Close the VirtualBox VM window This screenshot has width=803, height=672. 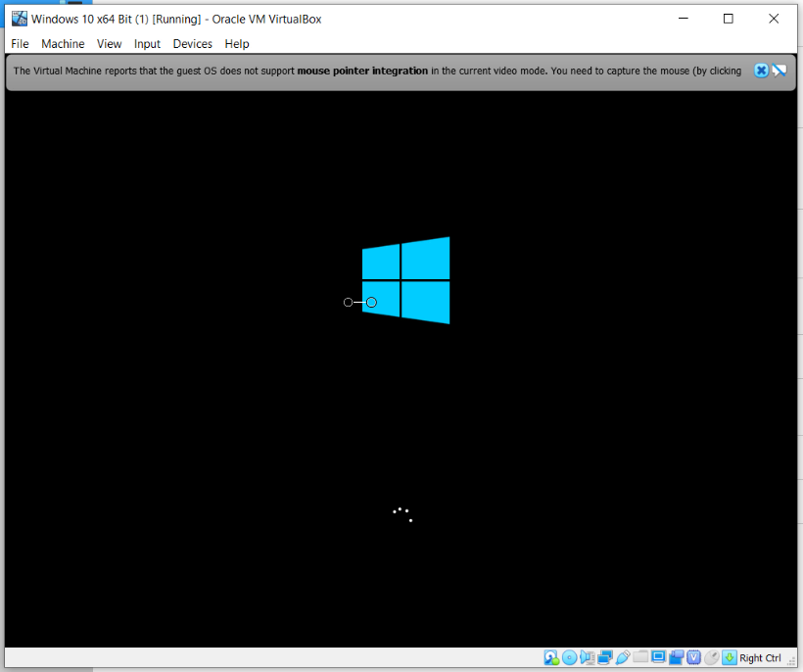click(774, 19)
